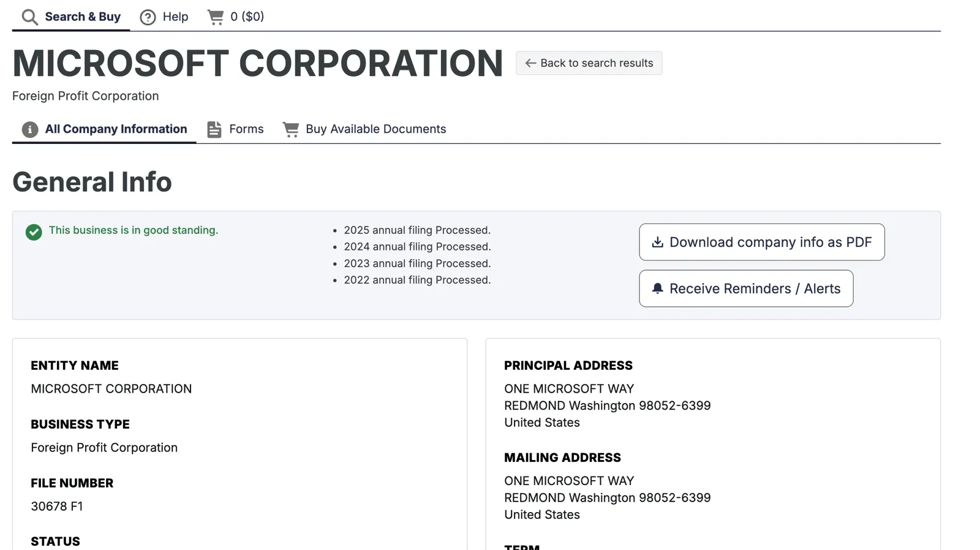Click '2023 annual filing Processed.' entry
Screen dimensions: 980x550
click(417, 263)
